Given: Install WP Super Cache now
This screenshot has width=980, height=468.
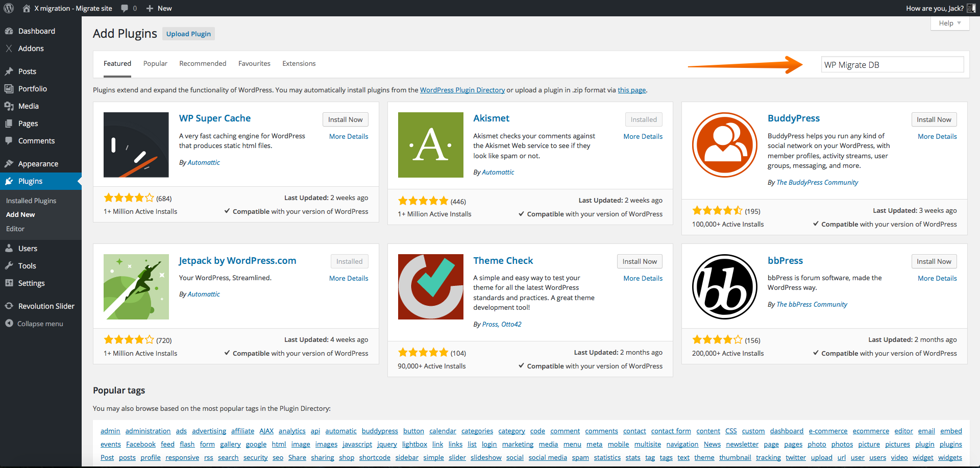Looking at the screenshot, I should (346, 119).
